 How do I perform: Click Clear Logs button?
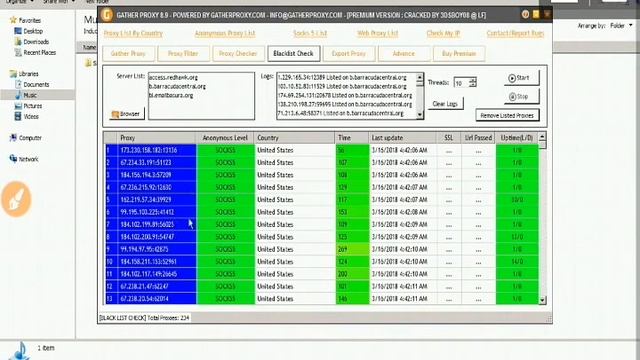tap(445, 104)
